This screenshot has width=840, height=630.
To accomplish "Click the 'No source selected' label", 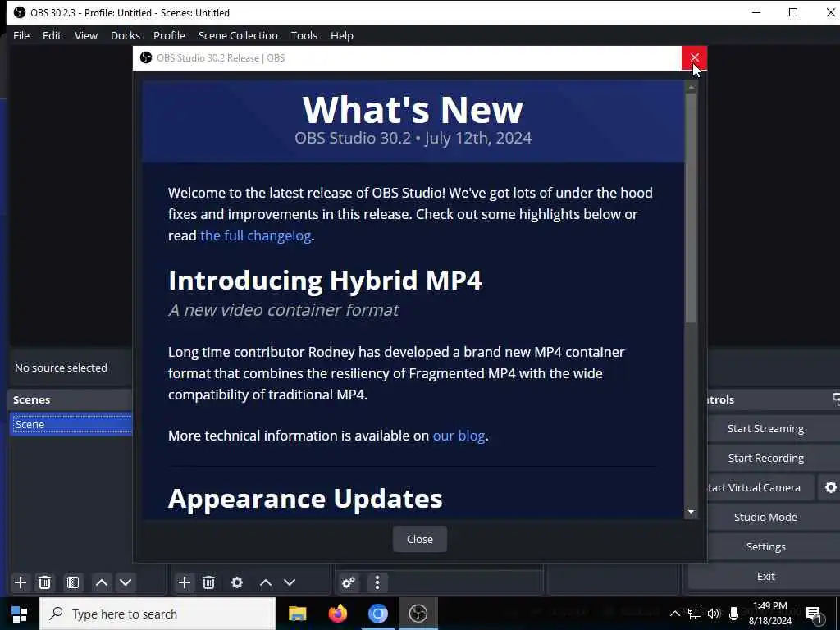I will point(61,368).
